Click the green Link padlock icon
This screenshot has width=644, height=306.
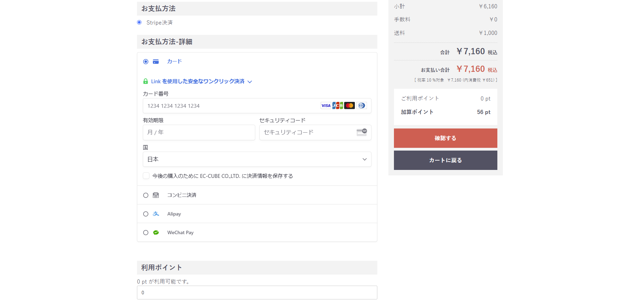click(x=146, y=82)
